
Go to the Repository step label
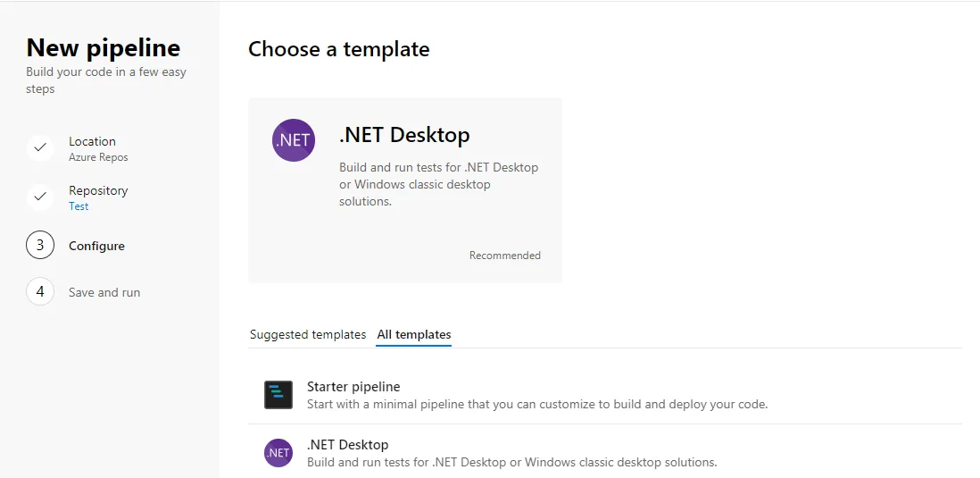98,190
